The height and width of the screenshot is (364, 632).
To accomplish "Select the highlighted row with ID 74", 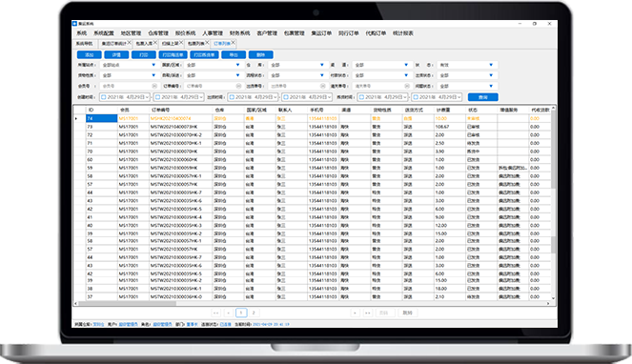I will [313, 118].
